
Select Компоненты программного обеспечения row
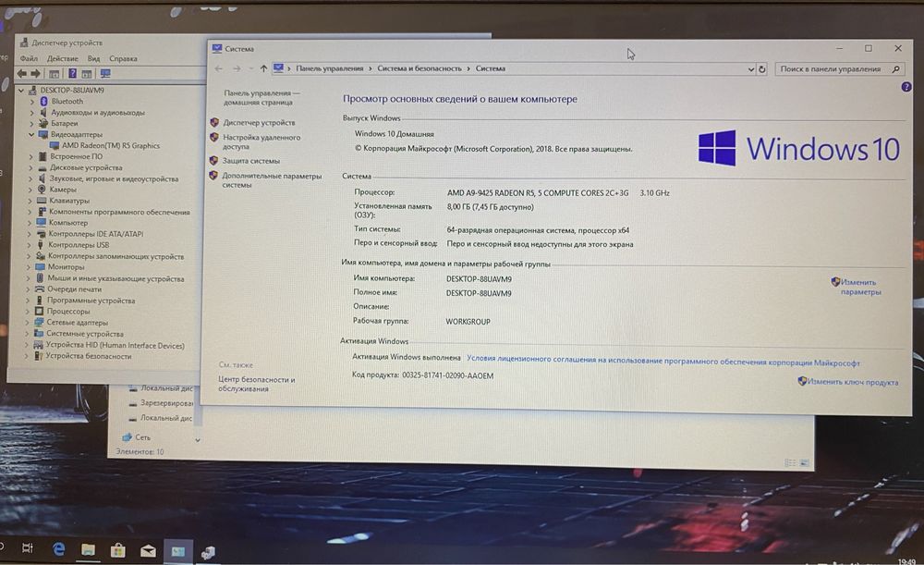119,212
